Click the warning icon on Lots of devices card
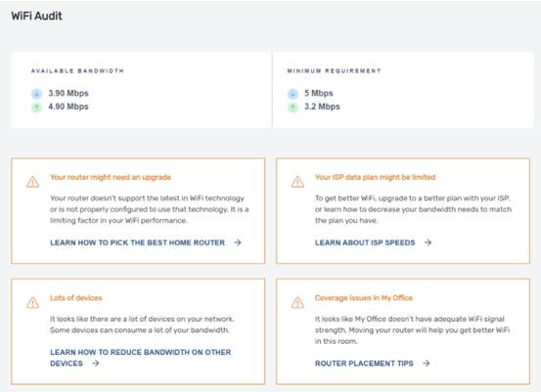The image size is (541, 392). click(x=33, y=302)
